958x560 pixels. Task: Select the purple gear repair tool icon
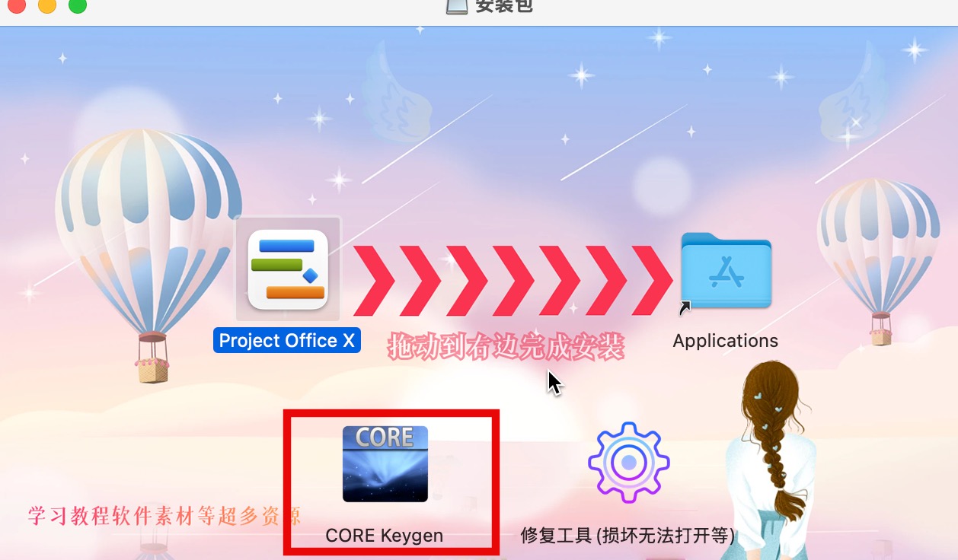[x=629, y=463]
